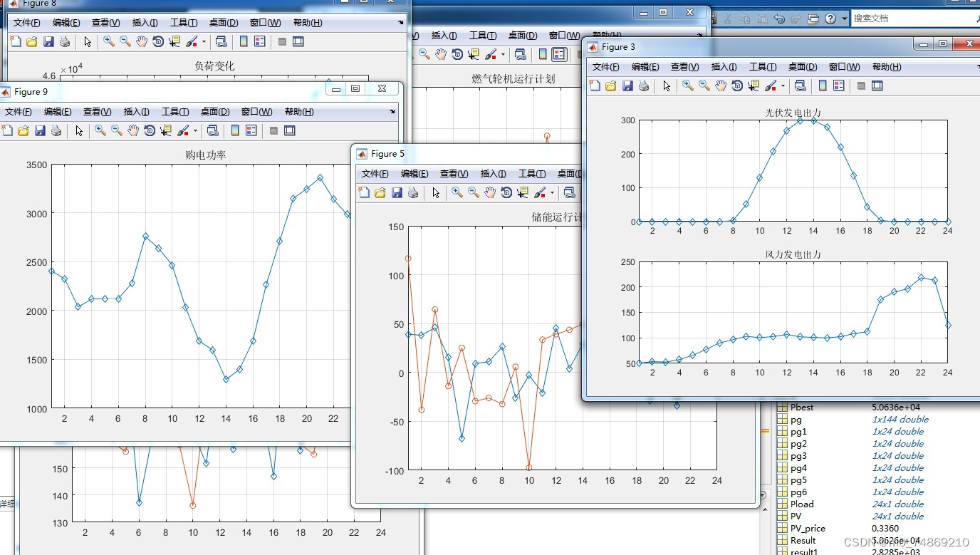
Task: Open brush color dropdown in Figure 3
Action: (x=783, y=86)
